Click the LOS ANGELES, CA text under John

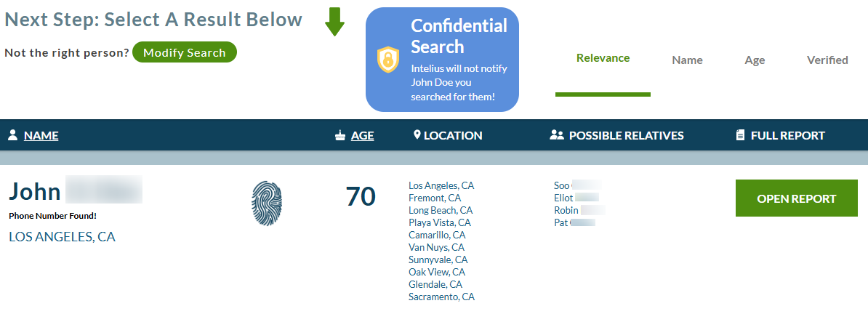[62, 237]
